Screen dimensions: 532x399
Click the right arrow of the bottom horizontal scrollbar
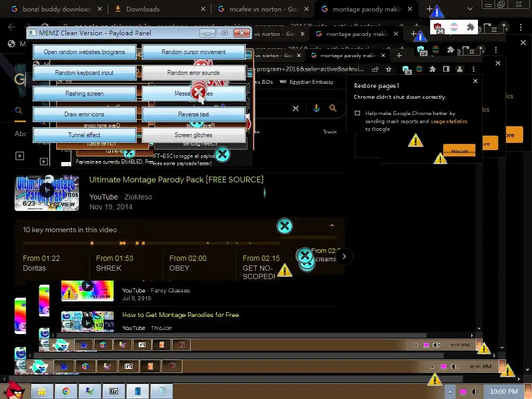[519, 379]
